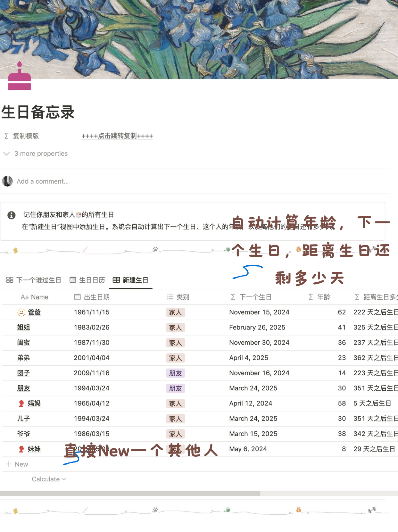This screenshot has height=532, width=398.
Task: Click the list icon in the 类别 column header
Action: [x=170, y=297]
